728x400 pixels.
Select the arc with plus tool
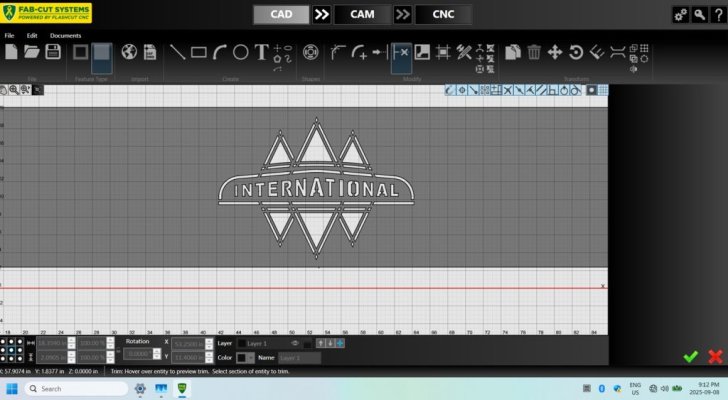359,52
